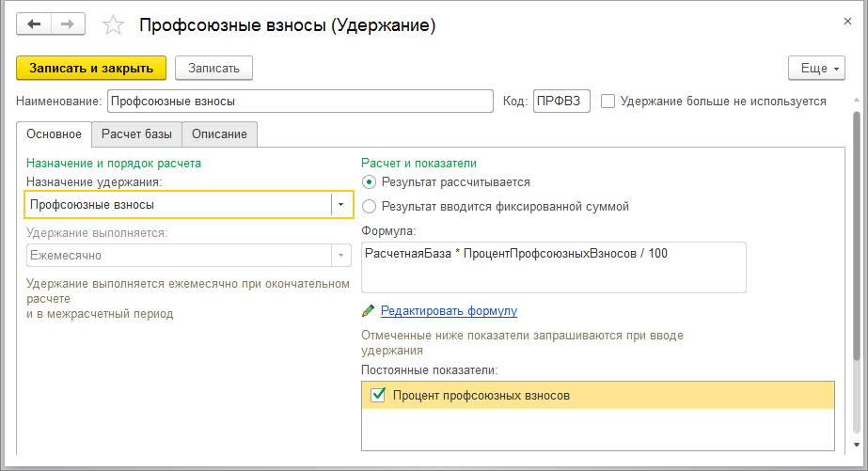Enable 'Удержание больше не используется' checkbox
This screenshot has width=868, height=471.
[608, 101]
